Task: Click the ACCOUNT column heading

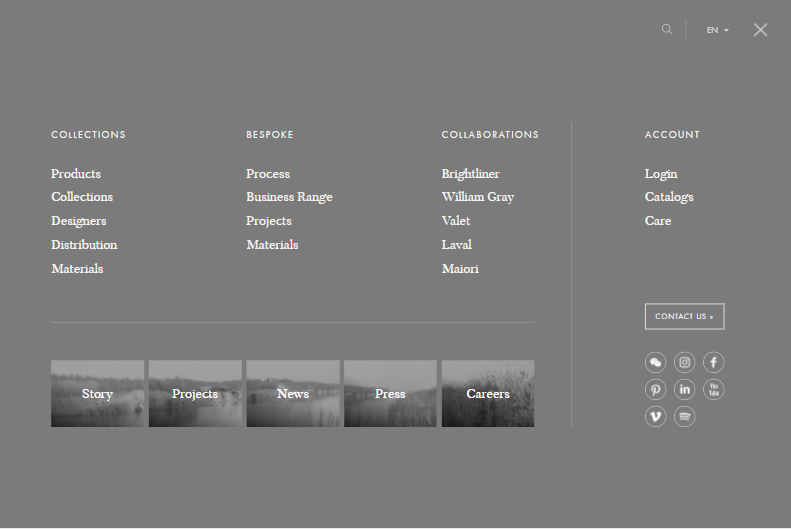Action: [672, 135]
